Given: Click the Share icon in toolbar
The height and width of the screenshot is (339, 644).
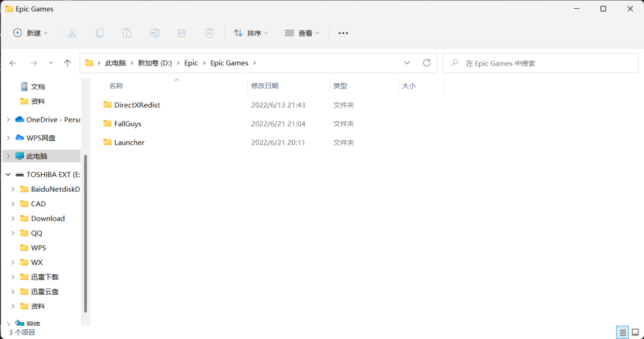Looking at the screenshot, I should pos(182,33).
